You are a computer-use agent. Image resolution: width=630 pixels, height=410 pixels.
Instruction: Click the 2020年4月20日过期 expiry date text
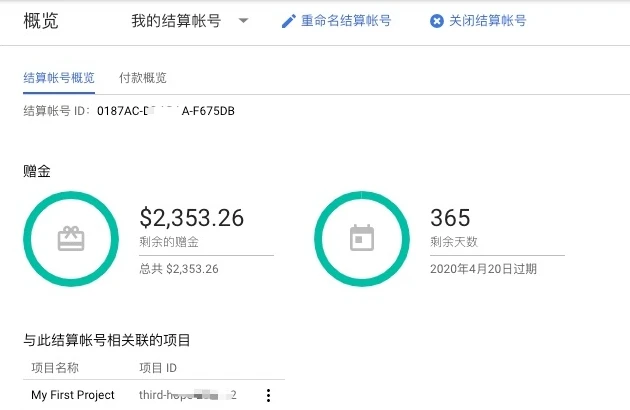(x=483, y=269)
